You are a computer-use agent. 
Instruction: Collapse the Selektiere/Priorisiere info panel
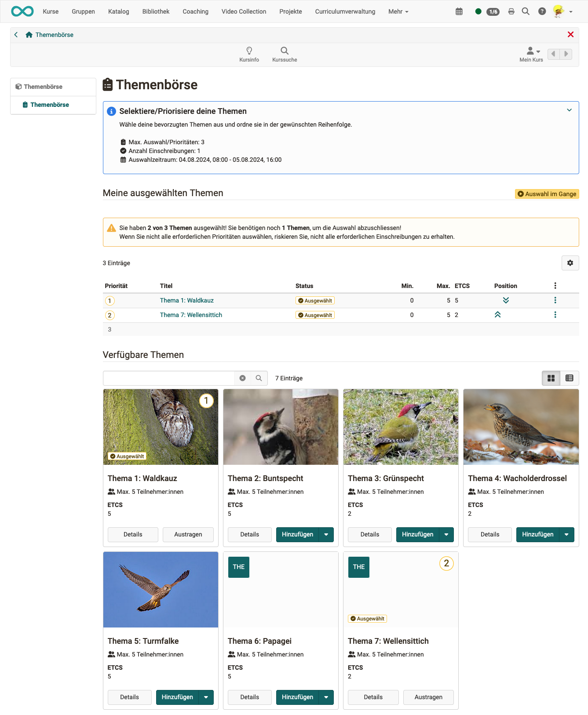tap(569, 110)
